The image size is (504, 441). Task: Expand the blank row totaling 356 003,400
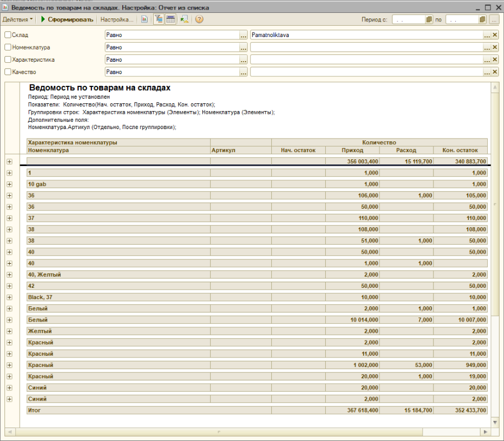click(x=10, y=162)
